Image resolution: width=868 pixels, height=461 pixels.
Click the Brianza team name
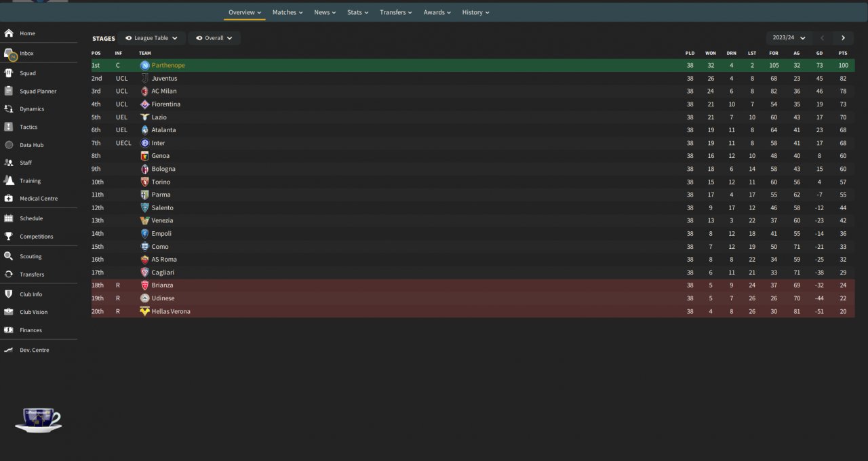(163, 285)
